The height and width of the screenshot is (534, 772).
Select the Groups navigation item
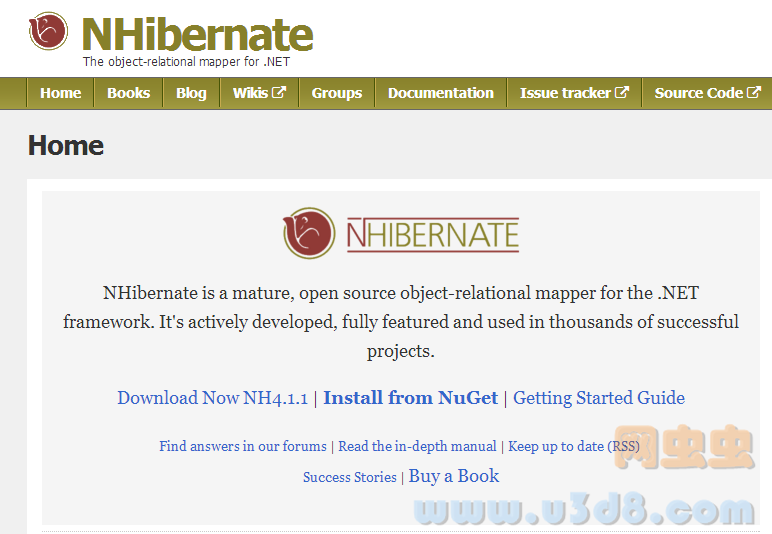pos(337,93)
